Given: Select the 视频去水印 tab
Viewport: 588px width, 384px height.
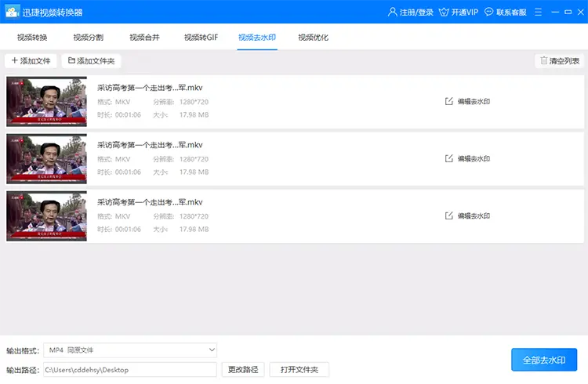Looking at the screenshot, I should tap(257, 37).
